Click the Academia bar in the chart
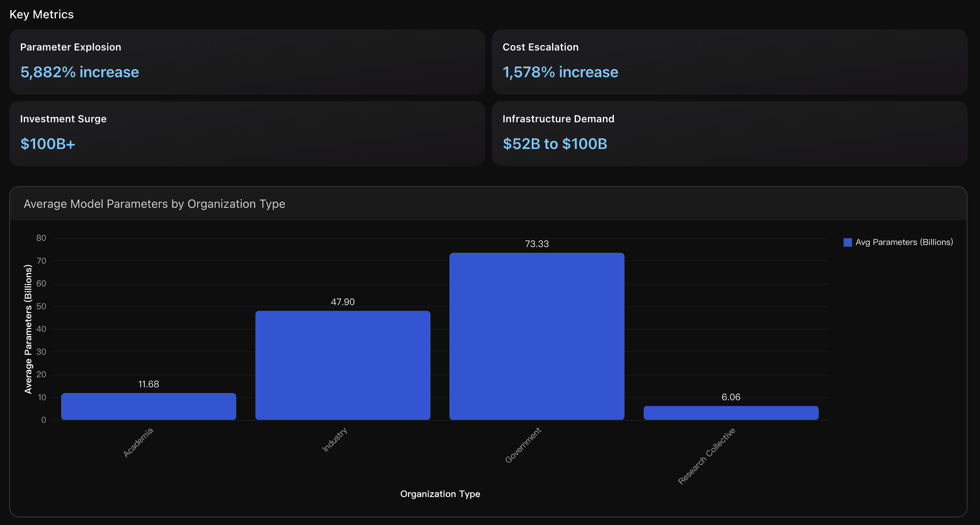 148,406
